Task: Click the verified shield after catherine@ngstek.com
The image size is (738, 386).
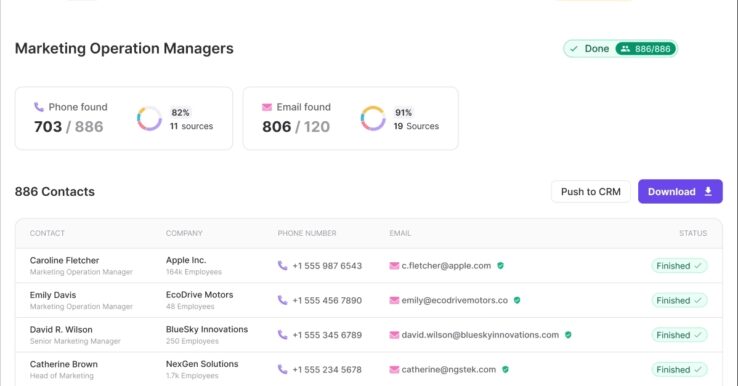Action: (x=505, y=370)
